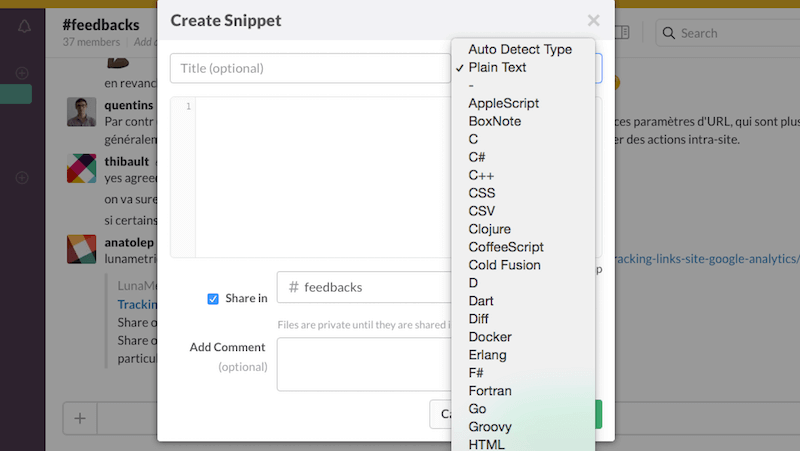This screenshot has width=800, height=451.
Task: Click the Title (optional) input field
Action: pos(310,68)
